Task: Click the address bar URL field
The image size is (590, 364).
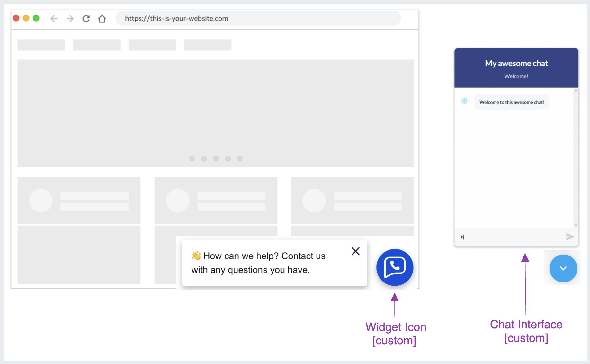Action: point(258,18)
